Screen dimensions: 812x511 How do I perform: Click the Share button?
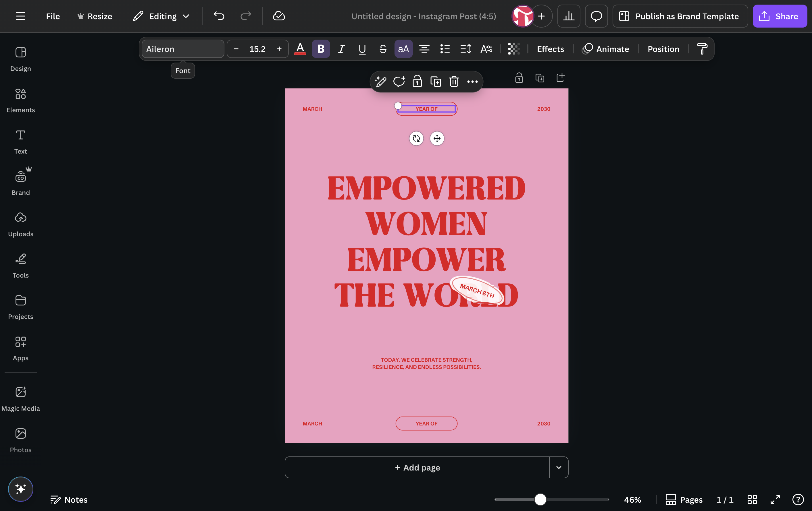(780, 16)
